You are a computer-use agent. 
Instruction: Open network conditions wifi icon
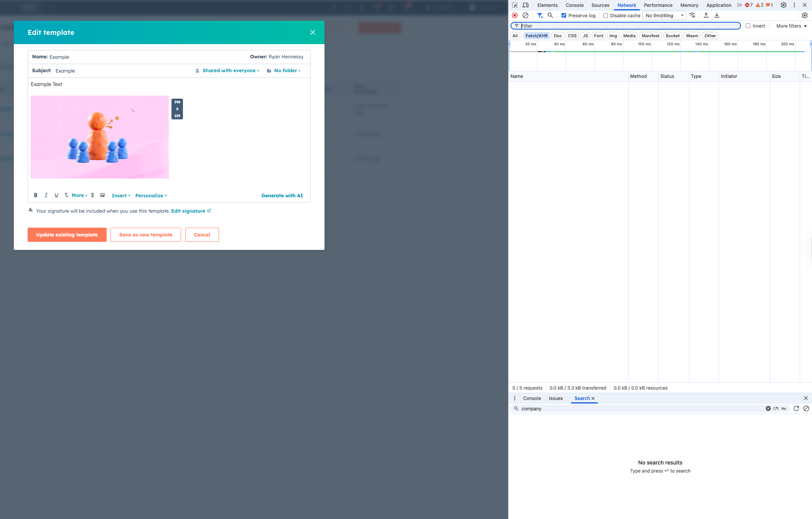pyautogui.click(x=692, y=15)
